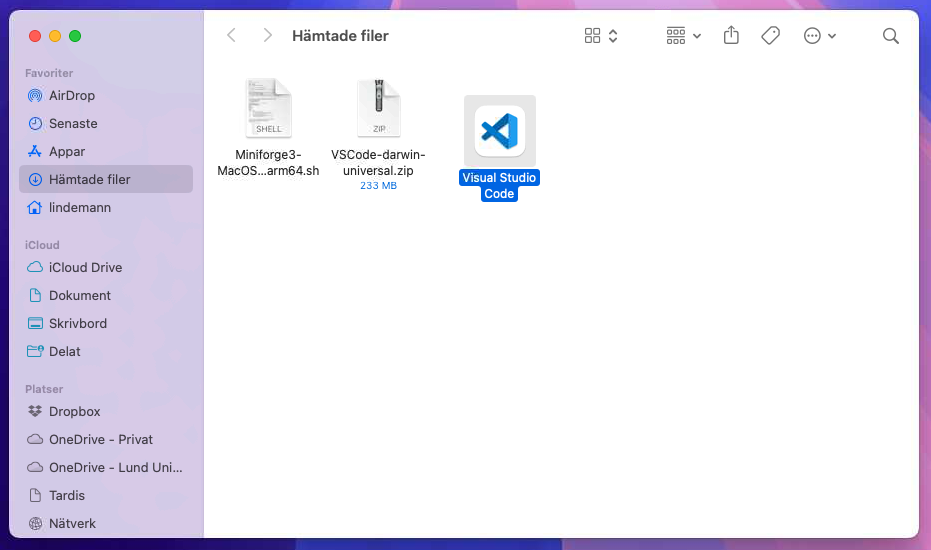Click the Visual Studio Code file name label
931x550 pixels.
[499, 185]
